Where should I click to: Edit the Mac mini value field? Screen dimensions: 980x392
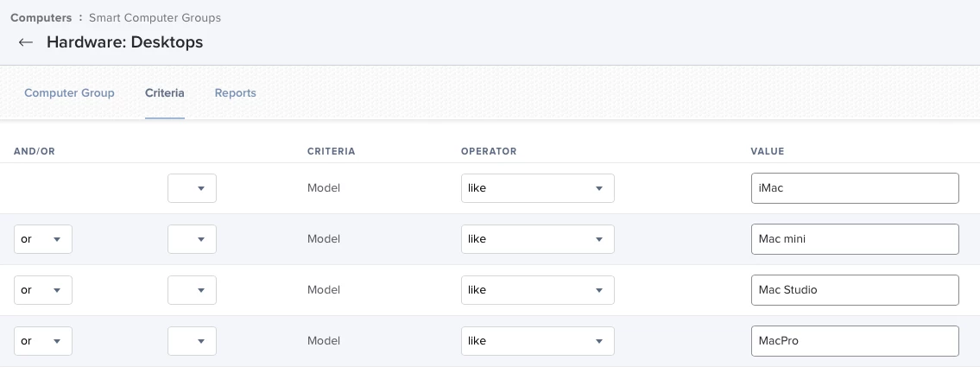coord(855,239)
